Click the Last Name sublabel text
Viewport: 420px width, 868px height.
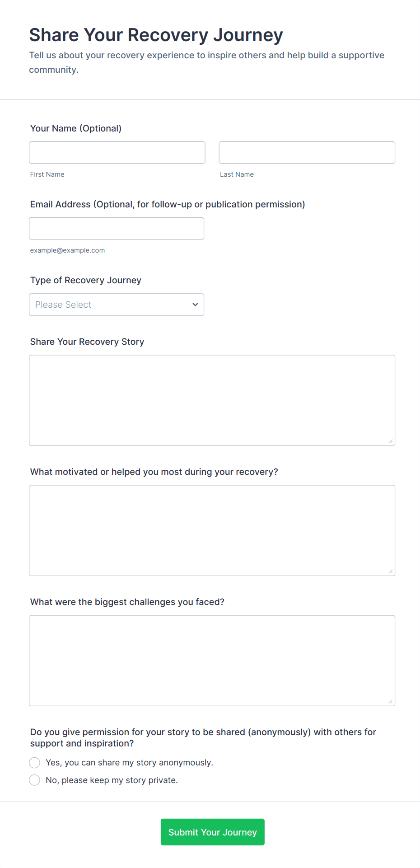237,174
